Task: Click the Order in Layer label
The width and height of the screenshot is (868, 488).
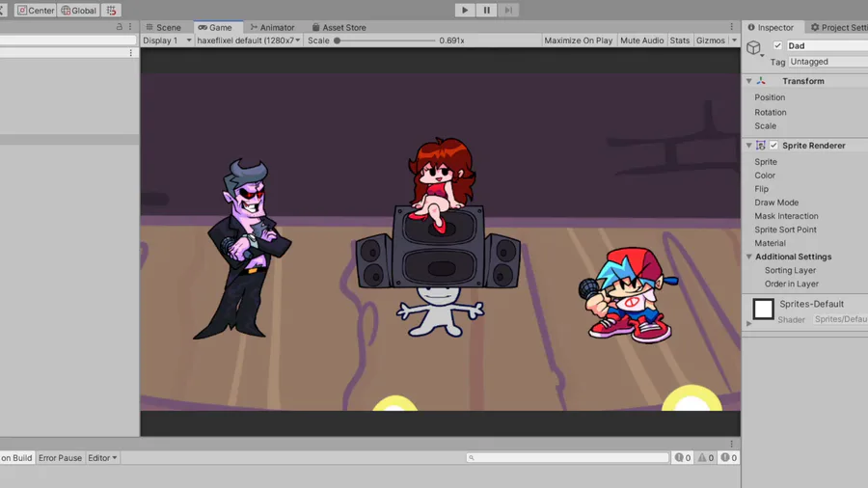Action: (x=792, y=284)
